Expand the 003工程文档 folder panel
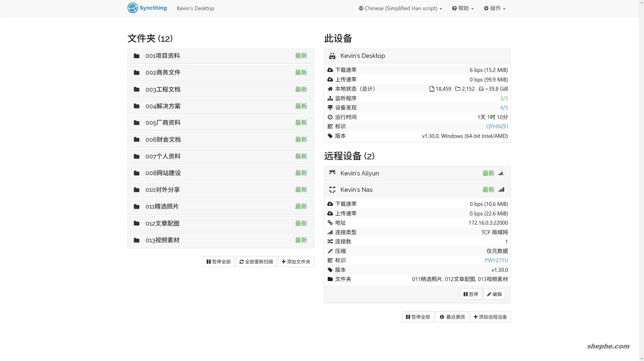644x361 pixels. 221,89
